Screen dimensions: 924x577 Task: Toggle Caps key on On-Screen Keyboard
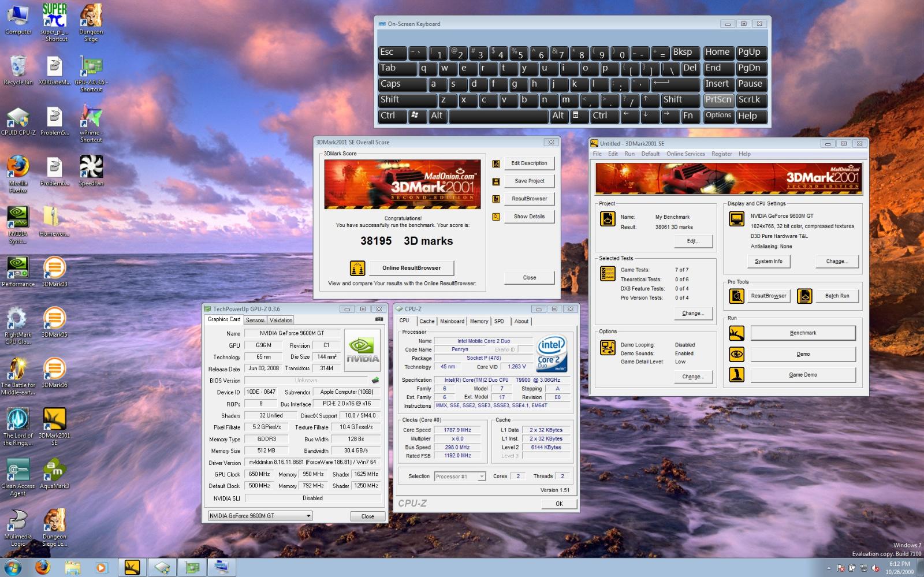tap(403, 84)
